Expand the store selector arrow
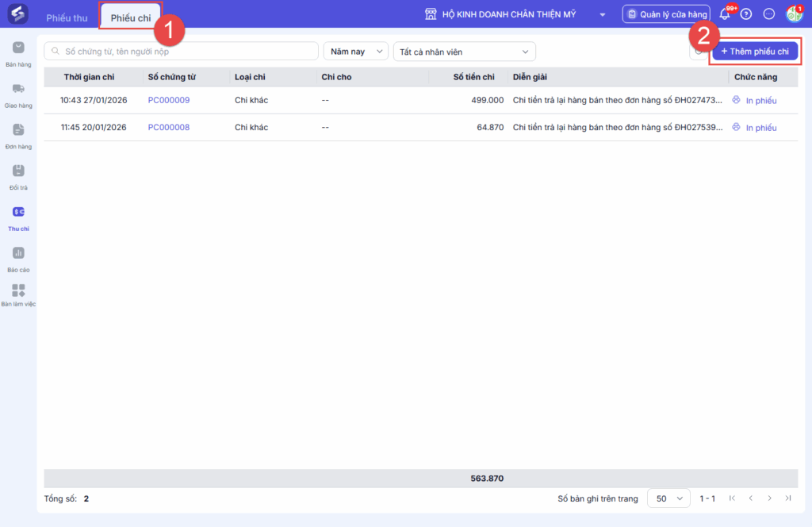 click(603, 14)
